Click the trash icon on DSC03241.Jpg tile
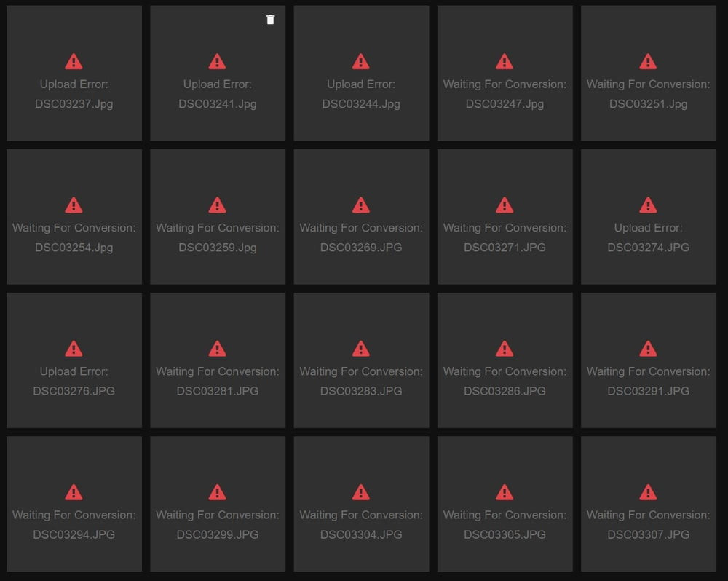This screenshot has width=728, height=581. pyautogui.click(x=270, y=20)
